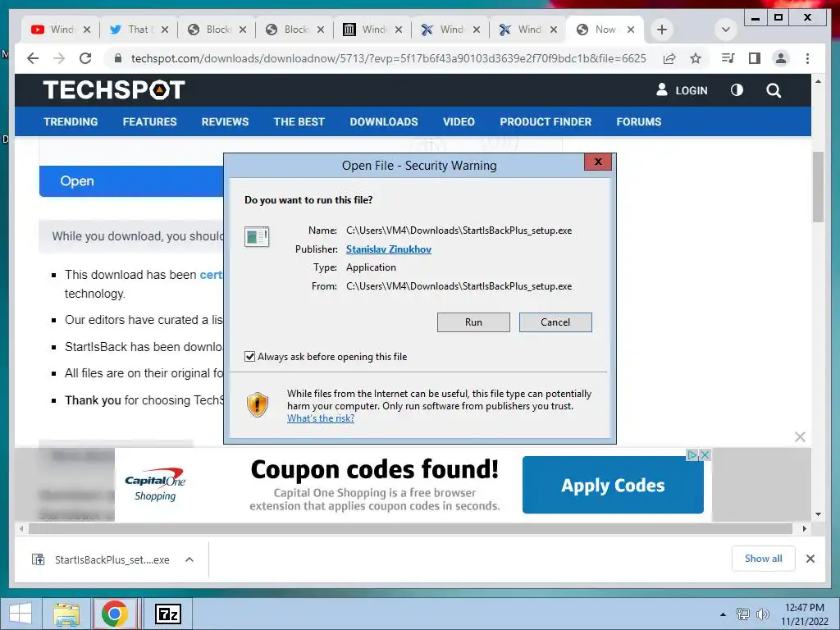Go back in Chrome browser
This screenshot has height=630, width=840.
click(33, 58)
